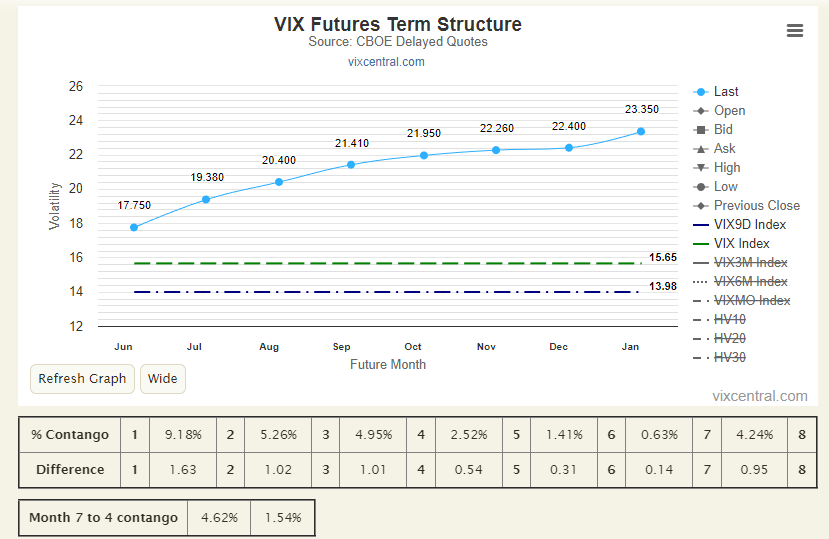
Task: Toggle the Last series legend marker
Action: (x=701, y=92)
